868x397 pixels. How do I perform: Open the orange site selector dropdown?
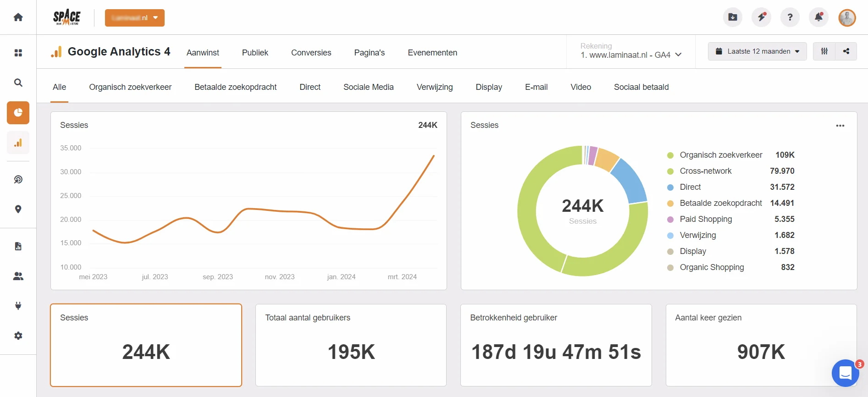coord(135,18)
